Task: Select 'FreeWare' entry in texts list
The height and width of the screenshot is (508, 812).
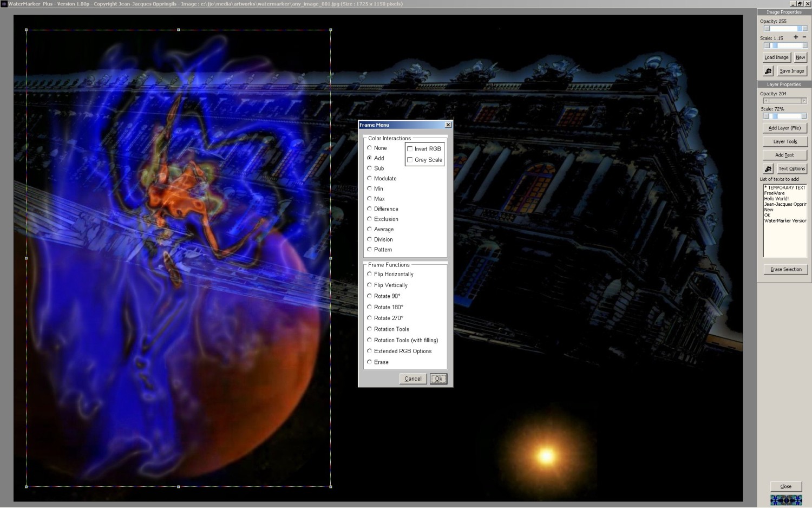Action: (x=774, y=193)
